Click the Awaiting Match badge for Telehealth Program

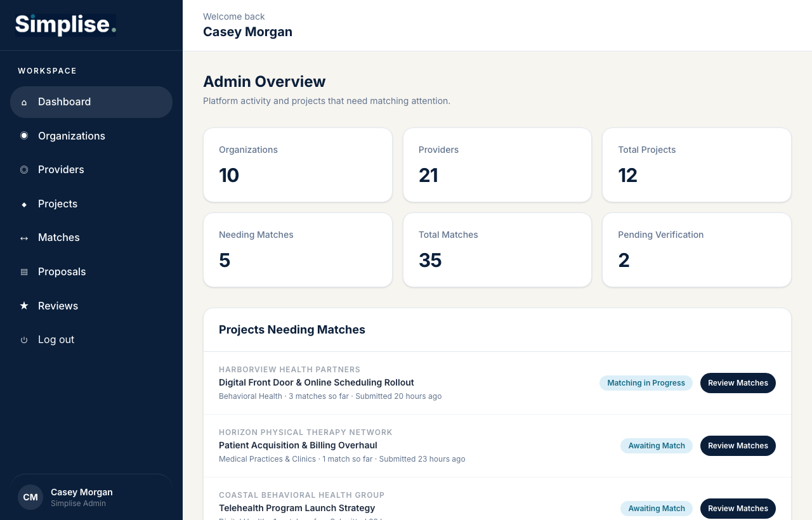(x=657, y=509)
